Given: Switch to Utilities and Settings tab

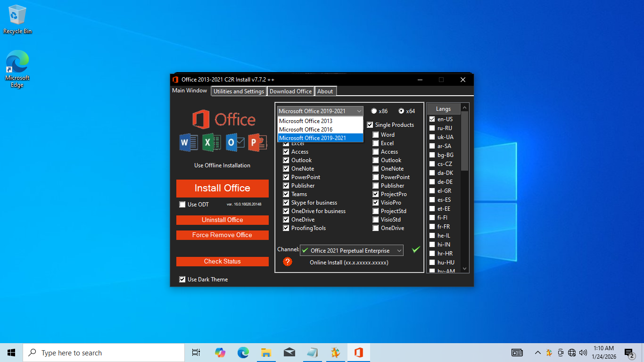Looking at the screenshot, I should [239, 91].
